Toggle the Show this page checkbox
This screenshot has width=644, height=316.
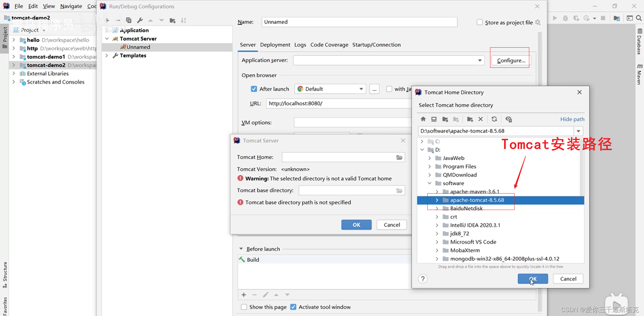tap(244, 307)
